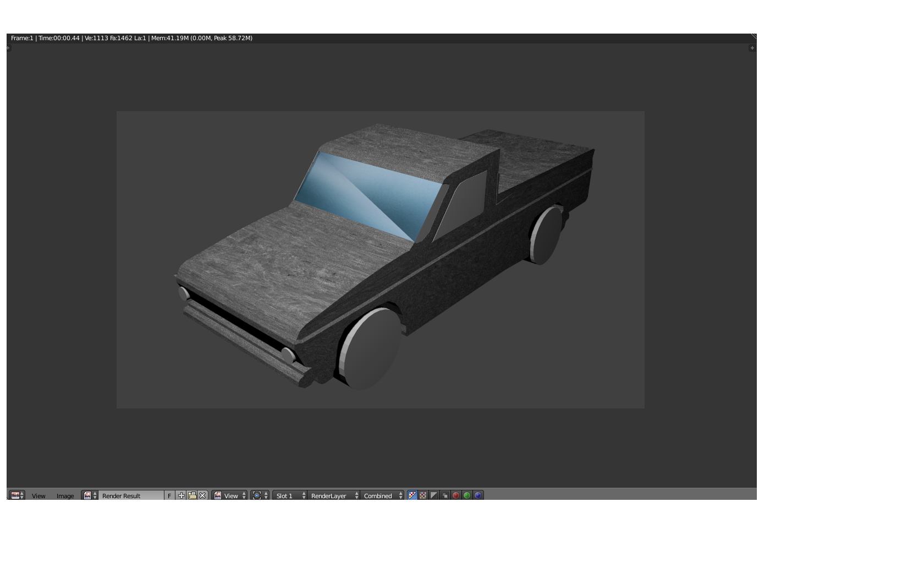Click the 'Ve:1113 Fa:1462 La:1' stats text

click(116, 38)
